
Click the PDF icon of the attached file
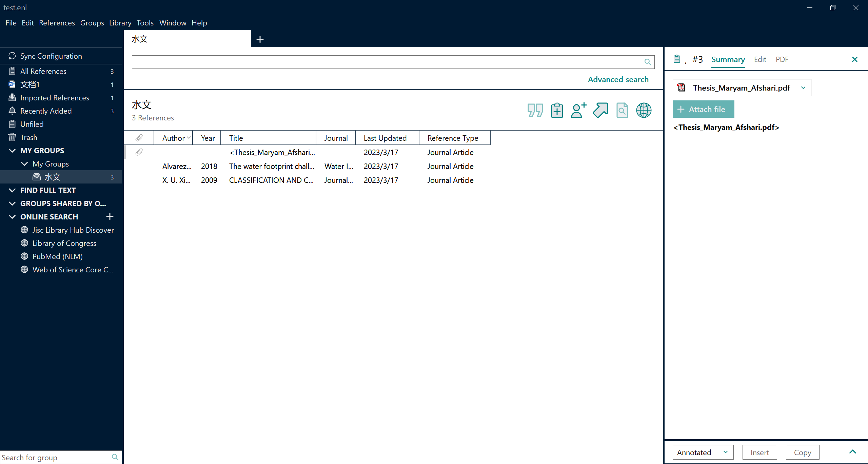[x=681, y=88]
